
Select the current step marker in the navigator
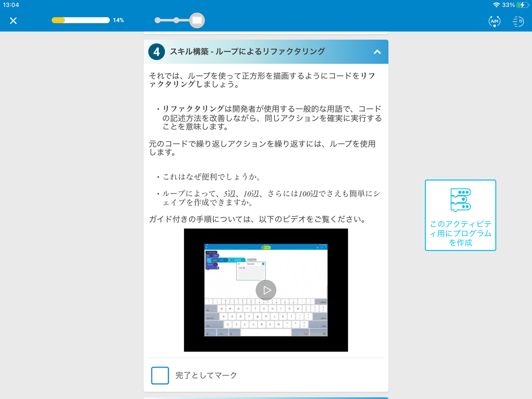click(x=197, y=20)
